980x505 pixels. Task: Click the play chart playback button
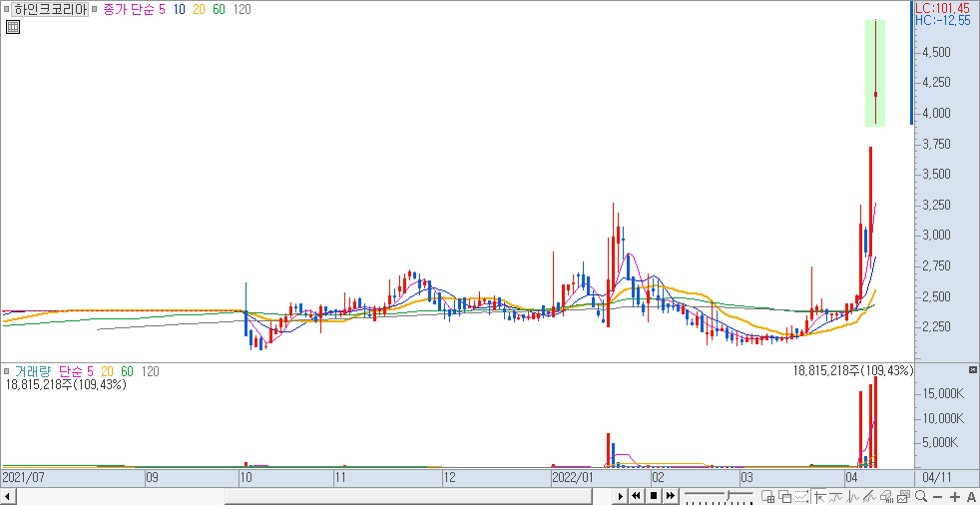(x=620, y=496)
